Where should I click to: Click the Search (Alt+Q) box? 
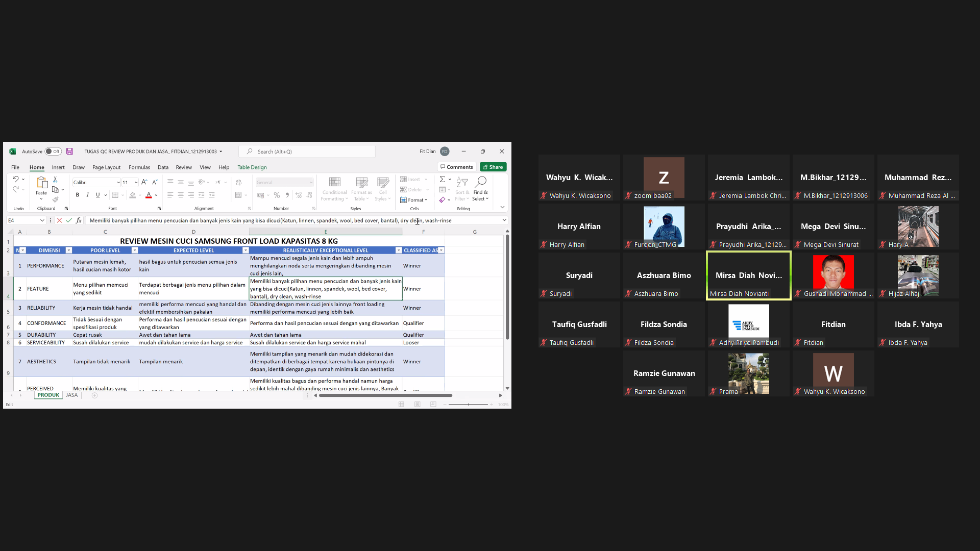(x=308, y=152)
